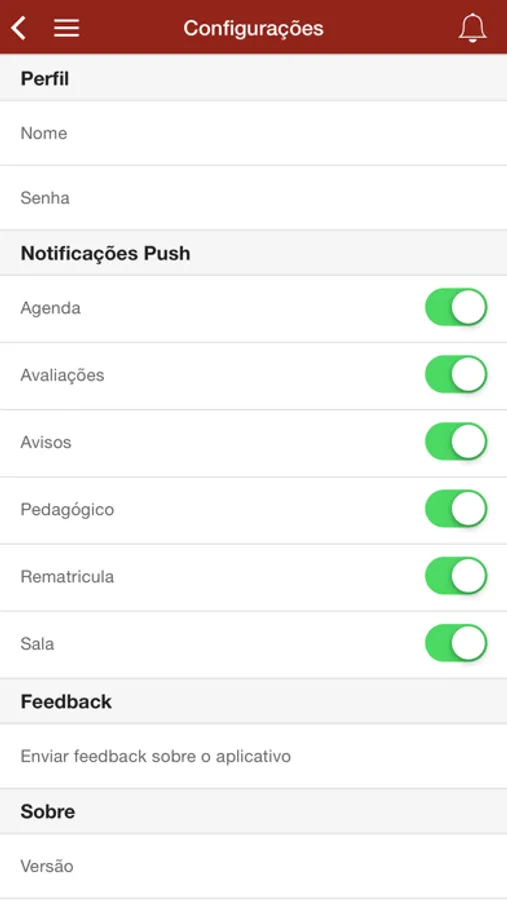
Task: Open the hamburger menu icon
Action: coord(67,28)
